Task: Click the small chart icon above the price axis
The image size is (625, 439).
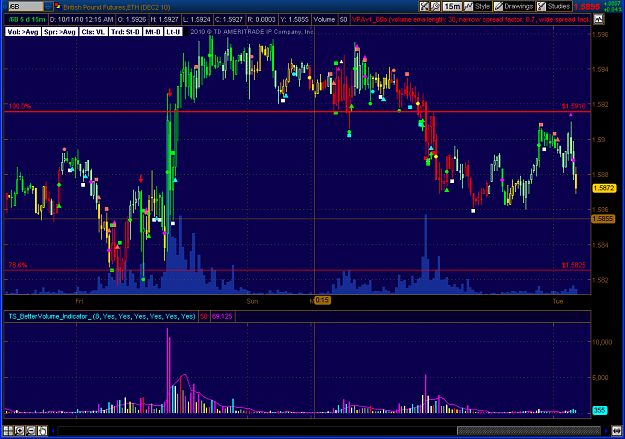Action: coord(598,19)
